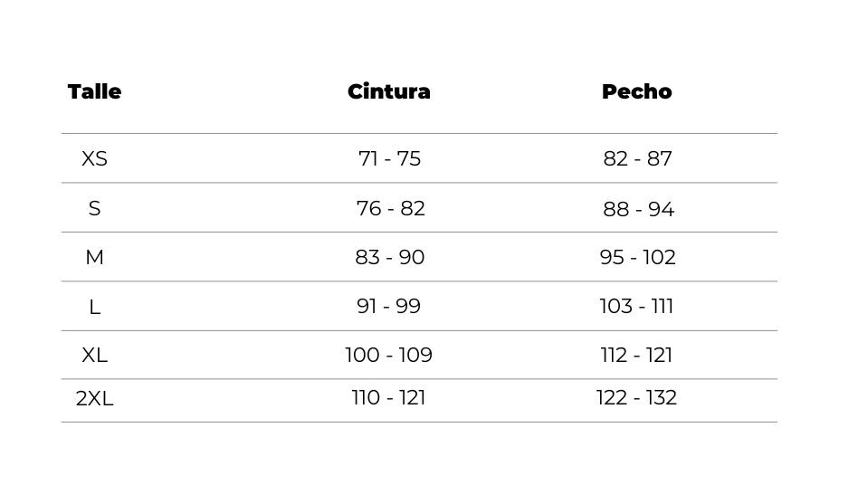The image size is (858, 504).
Task: Select the M size label
Action: coord(95,257)
